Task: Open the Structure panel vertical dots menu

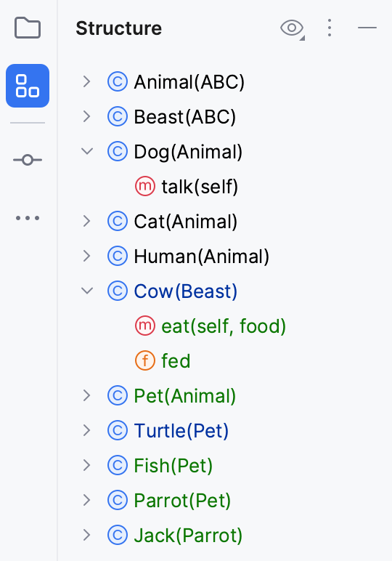Action: click(330, 28)
